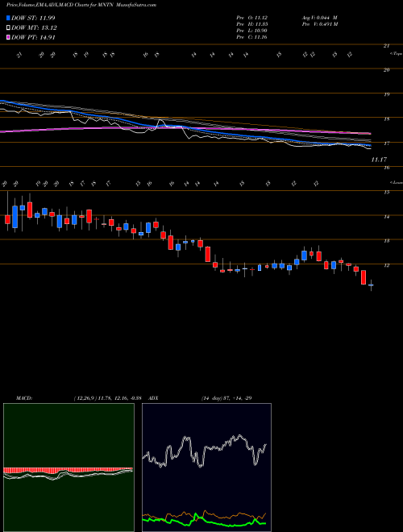
Task: Click the 'Pre L: 10.90' value
Action: pos(252,31)
